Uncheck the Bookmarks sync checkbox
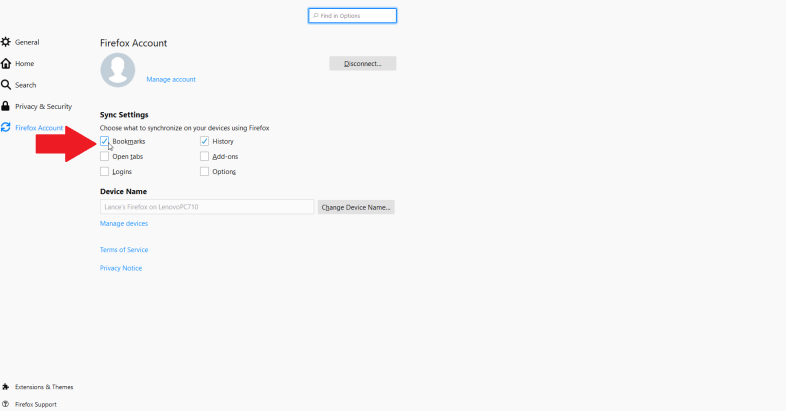 point(104,141)
